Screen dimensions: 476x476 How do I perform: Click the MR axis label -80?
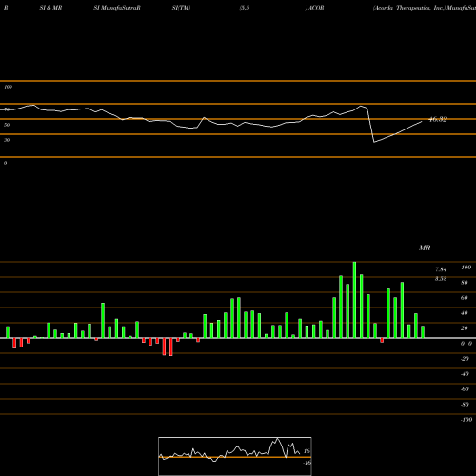coord(465,405)
